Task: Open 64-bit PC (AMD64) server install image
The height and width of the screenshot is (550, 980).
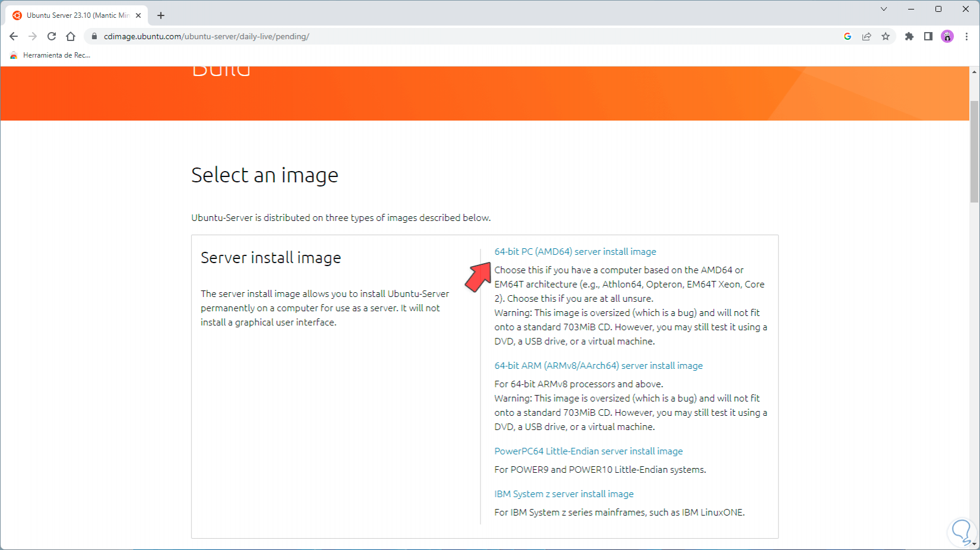Action: click(x=575, y=252)
